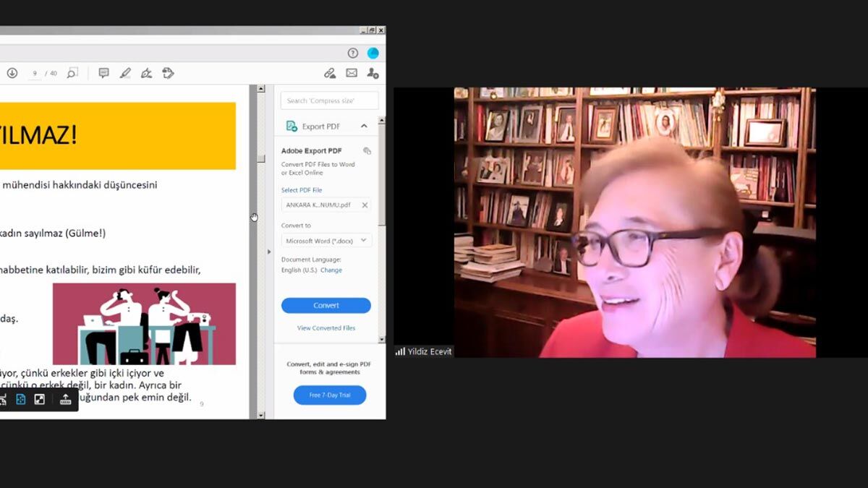The width and height of the screenshot is (868, 488).
Task: Click the next page down-arrow icon
Action: 12,73
